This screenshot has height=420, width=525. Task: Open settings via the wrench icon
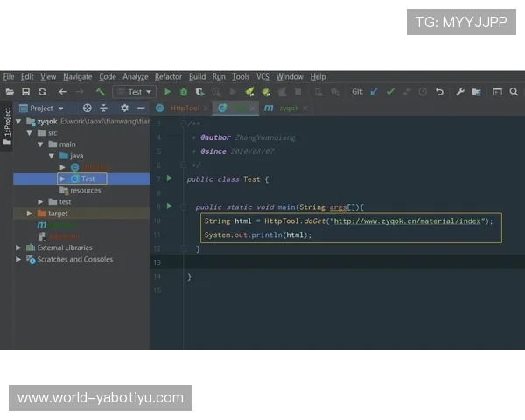tap(460, 91)
